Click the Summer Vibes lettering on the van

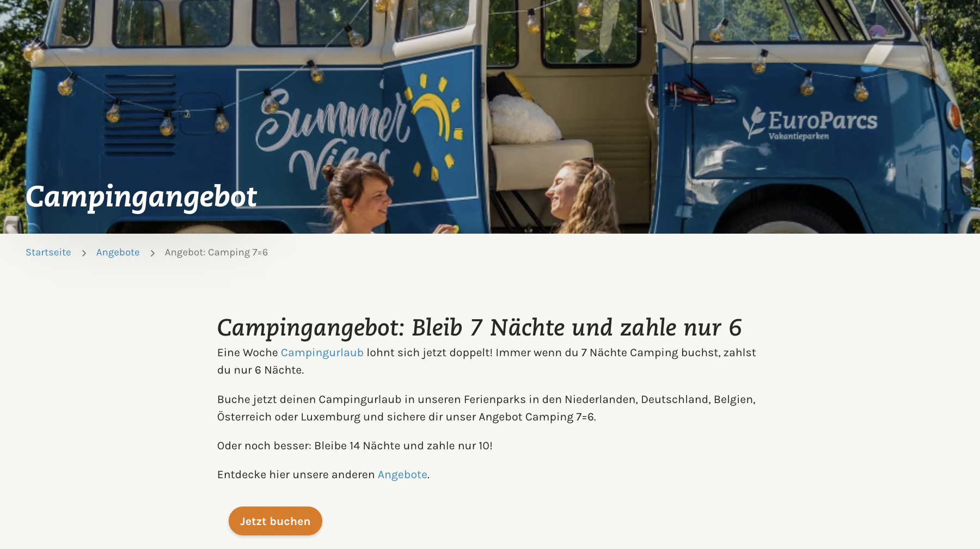tap(332, 136)
